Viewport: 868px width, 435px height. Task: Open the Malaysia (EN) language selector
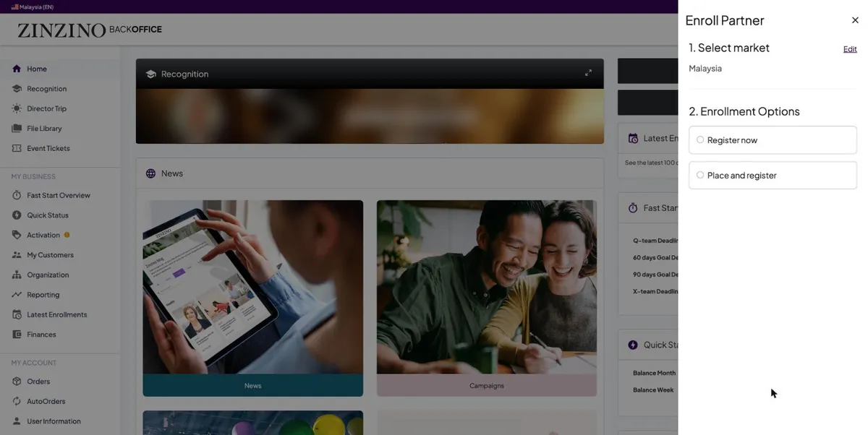click(33, 7)
